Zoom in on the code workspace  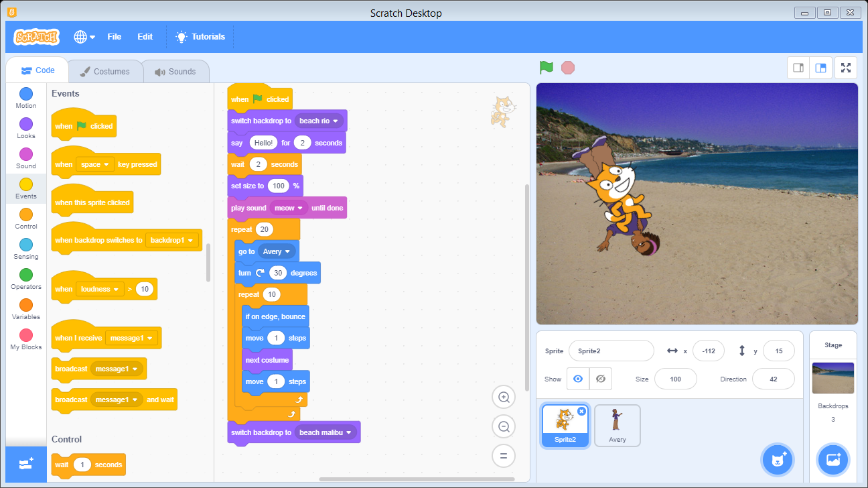504,397
